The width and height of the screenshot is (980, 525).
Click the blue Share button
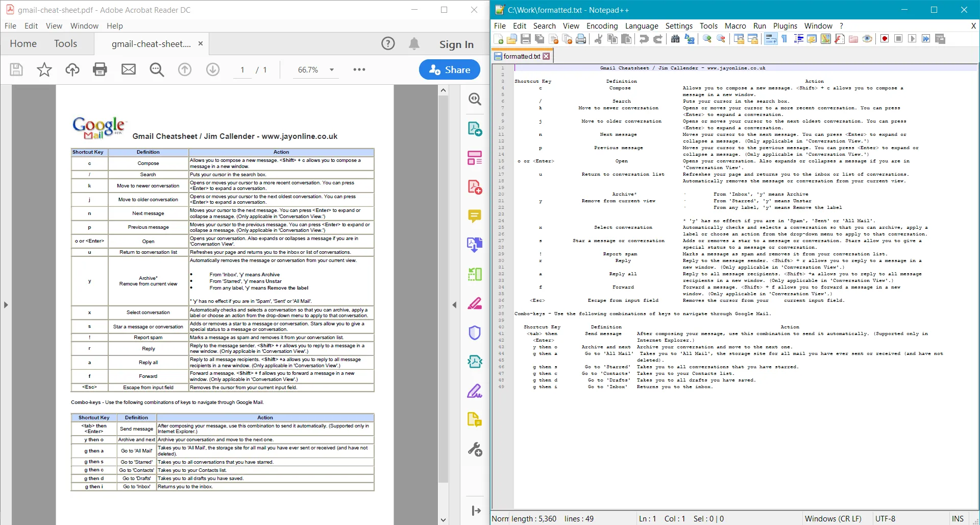coord(450,69)
